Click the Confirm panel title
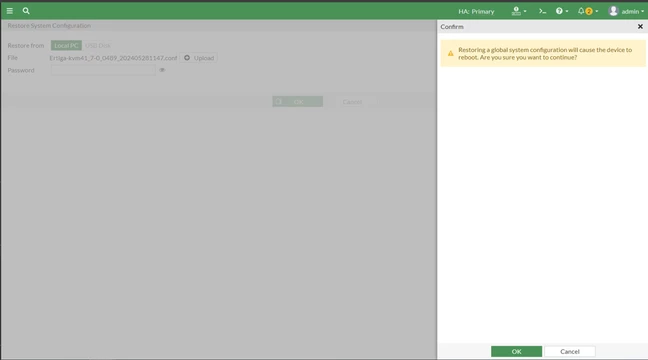This screenshot has height=360, width=648. [x=452, y=26]
